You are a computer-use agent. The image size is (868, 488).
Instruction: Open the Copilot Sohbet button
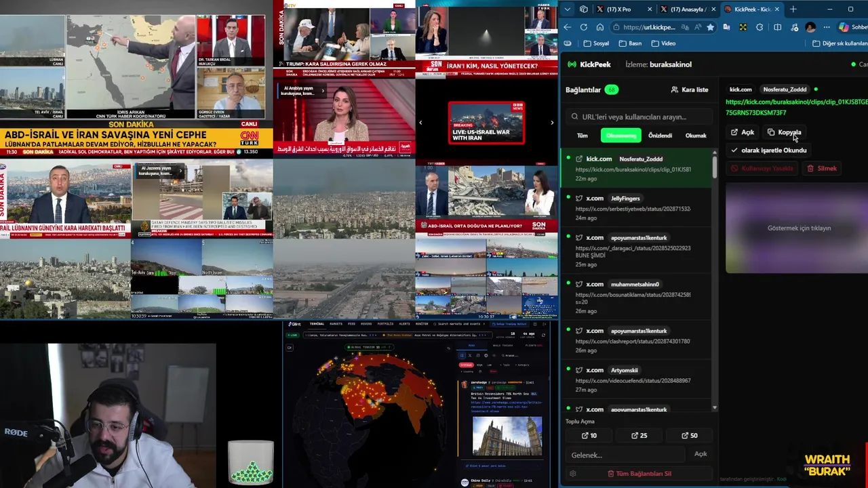852,27
